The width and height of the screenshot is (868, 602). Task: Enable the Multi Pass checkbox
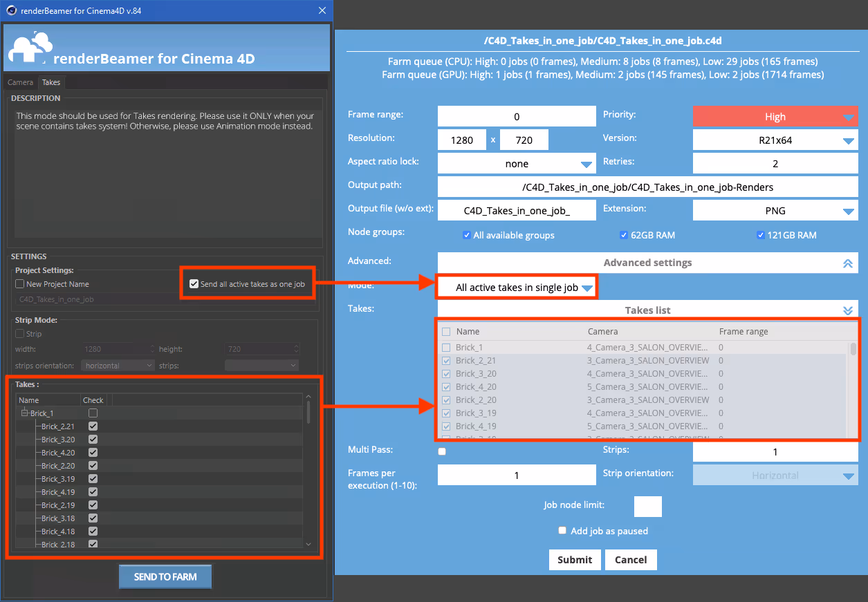point(442,452)
